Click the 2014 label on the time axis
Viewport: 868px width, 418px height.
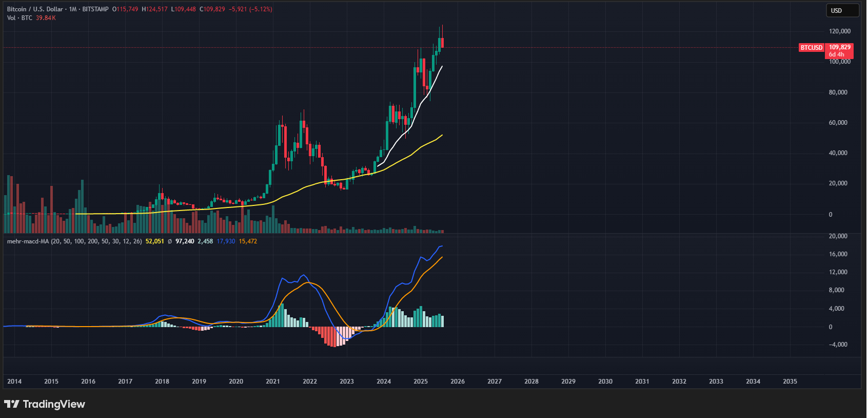[x=14, y=382]
